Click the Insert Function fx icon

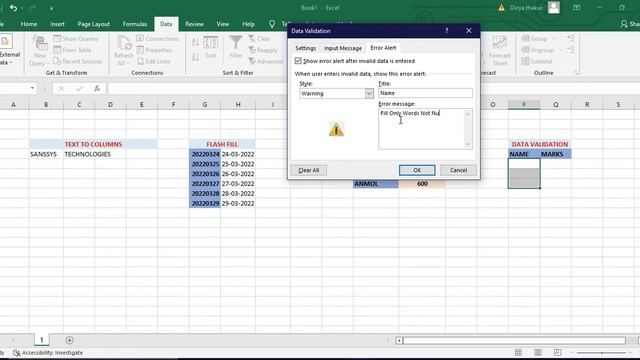point(97,88)
